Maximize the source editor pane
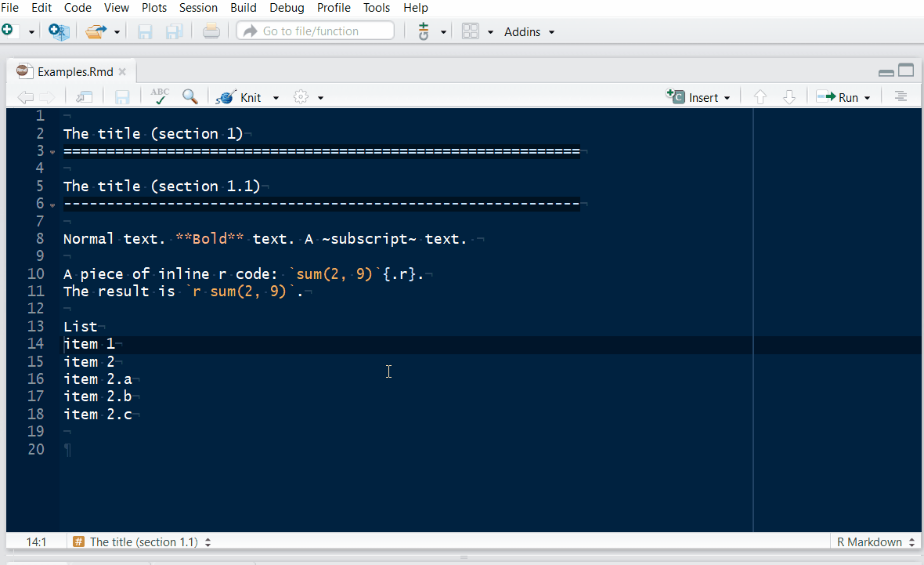 pos(906,71)
